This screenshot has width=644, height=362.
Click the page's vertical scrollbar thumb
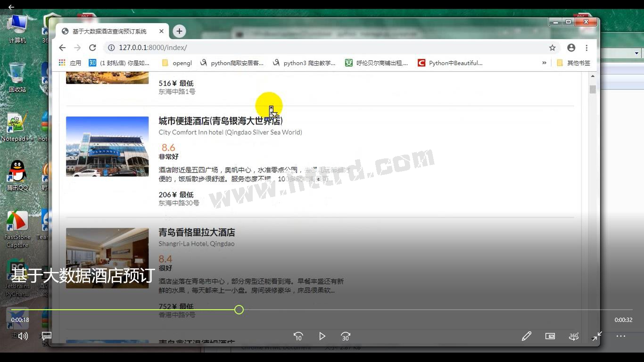[593, 90]
